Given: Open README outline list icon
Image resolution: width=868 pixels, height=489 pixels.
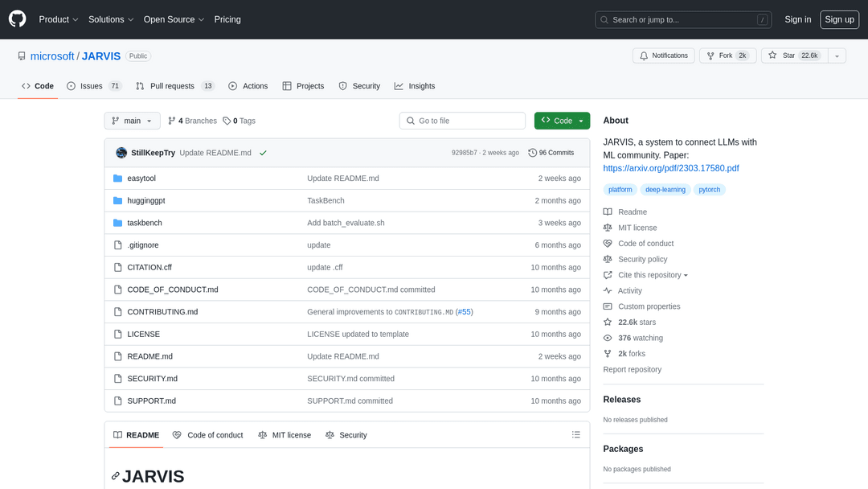Looking at the screenshot, I should [575, 435].
